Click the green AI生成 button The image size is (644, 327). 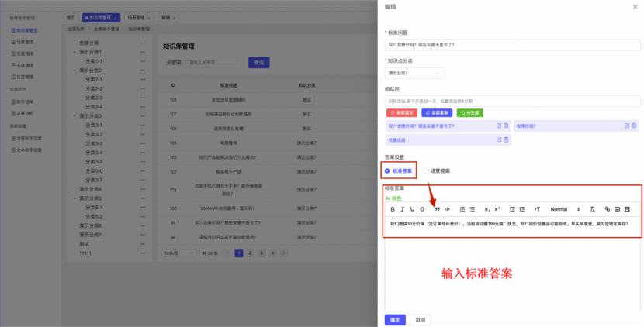click(470, 112)
